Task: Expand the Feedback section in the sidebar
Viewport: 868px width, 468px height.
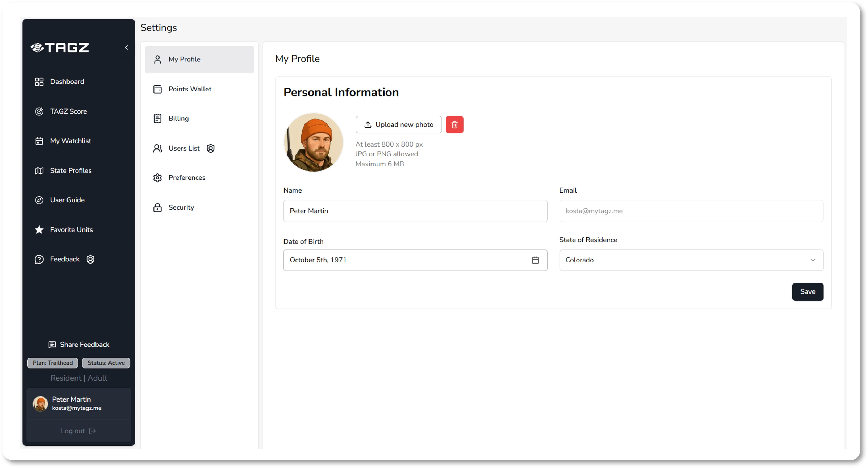Action: (64, 259)
